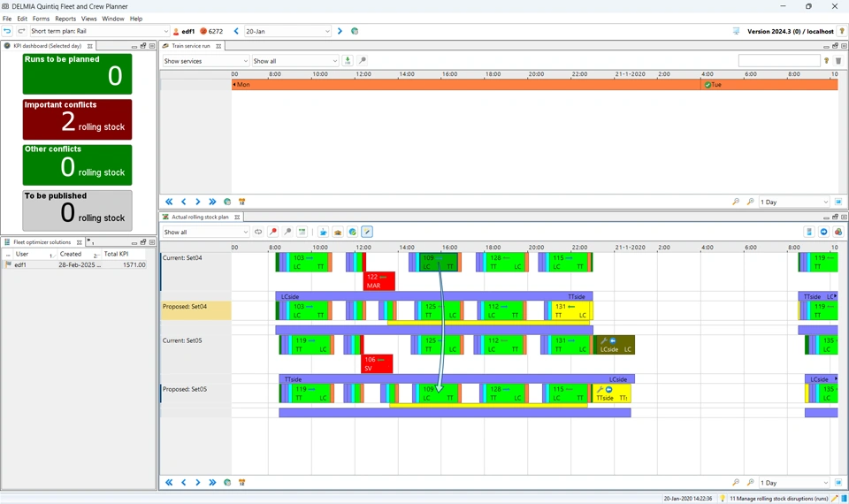Jump to end in Train service run navigation
The height and width of the screenshot is (504, 849).
pos(212,202)
